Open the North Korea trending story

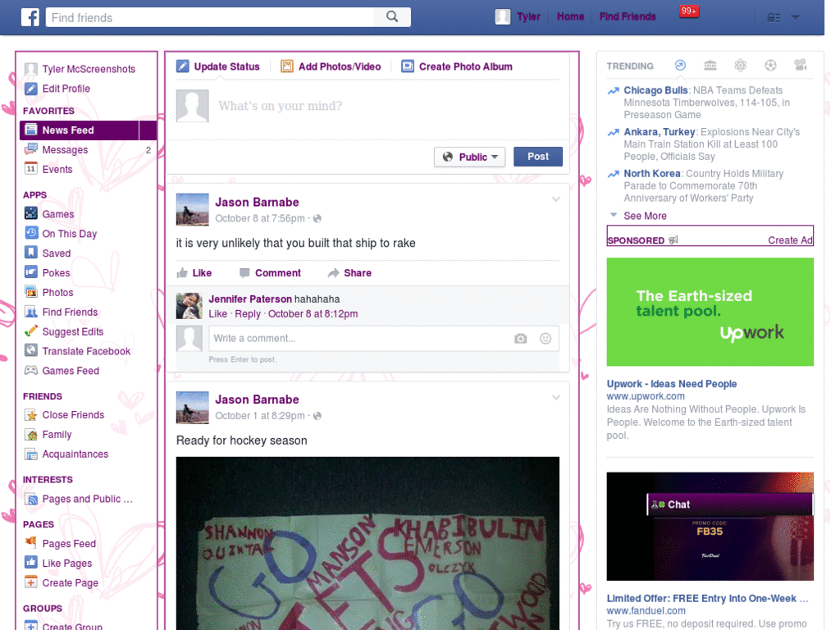(652, 174)
